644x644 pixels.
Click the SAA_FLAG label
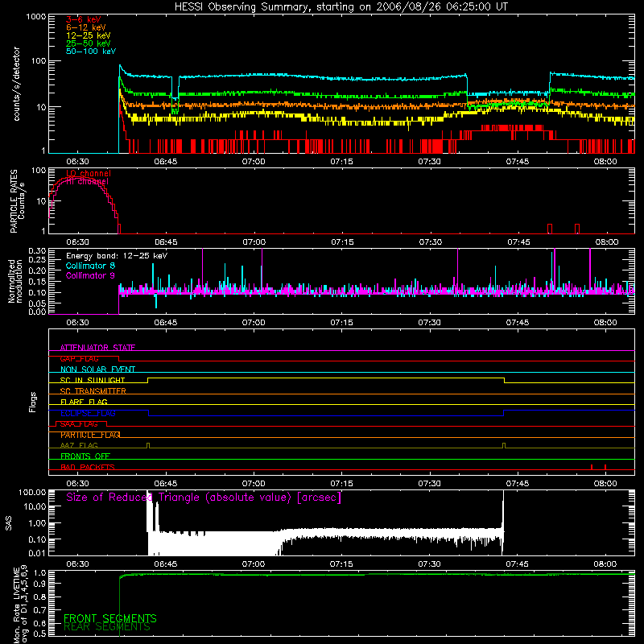pyautogui.click(x=79, y=424)
